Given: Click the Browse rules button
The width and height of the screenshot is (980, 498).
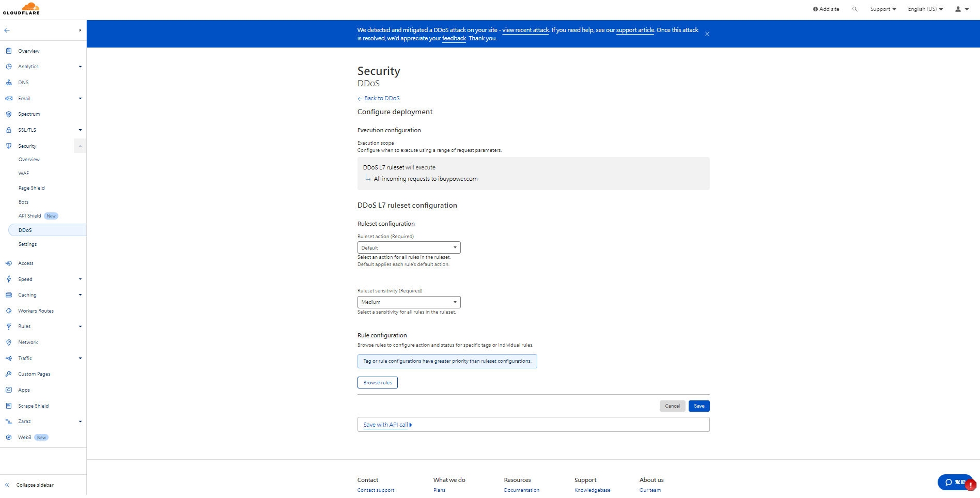Looking at the screenshot, I should pyautogui.click(x=377, y=383).
